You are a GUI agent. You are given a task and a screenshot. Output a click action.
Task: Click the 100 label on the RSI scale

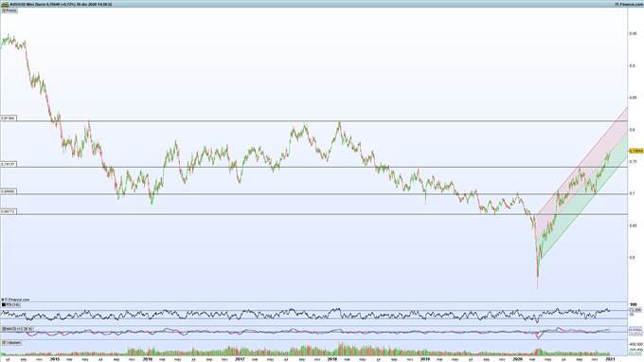pos(633,305)
